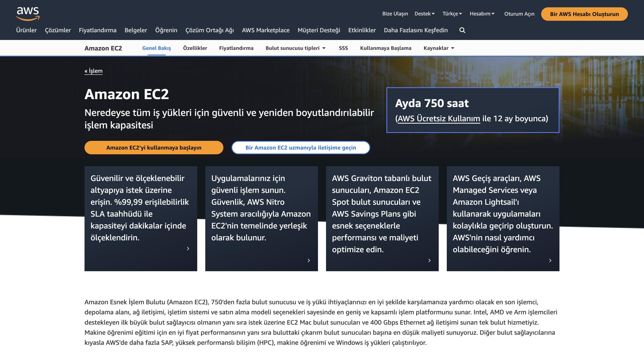
Task: Click the arrow on the AWS Nitro System card
Action: pos(309,260)
